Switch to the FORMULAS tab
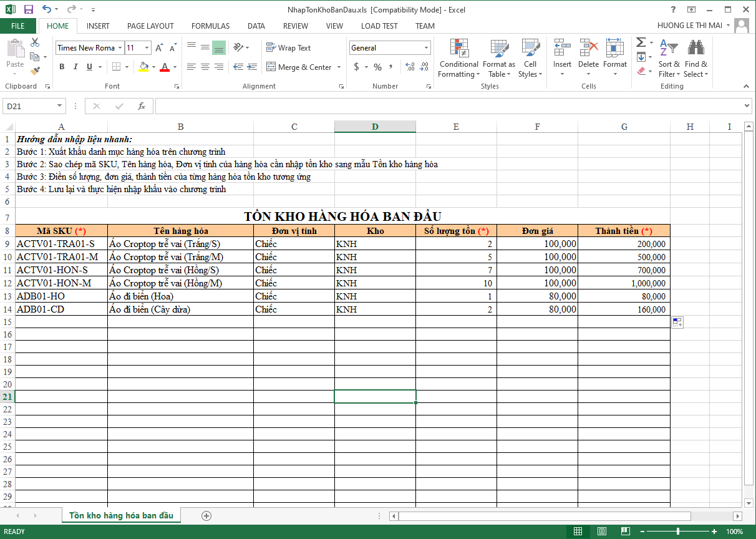 [210, 26]
